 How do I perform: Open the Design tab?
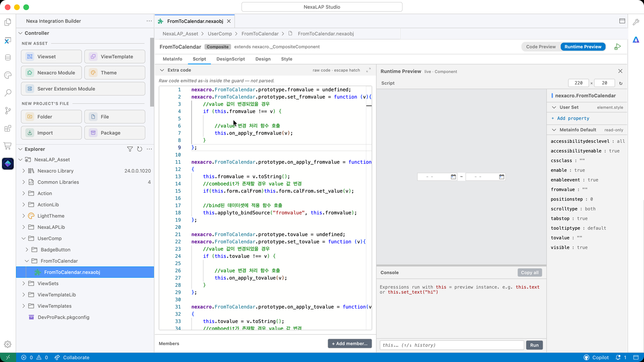[x=263, y=59]
